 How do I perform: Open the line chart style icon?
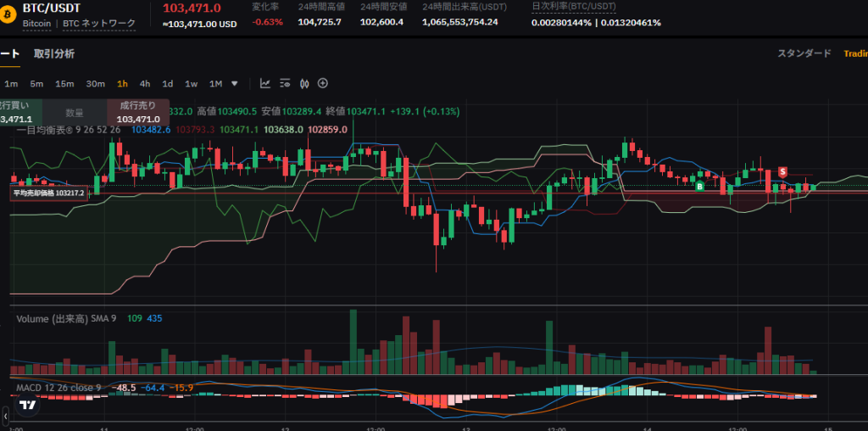click(265, 83)
